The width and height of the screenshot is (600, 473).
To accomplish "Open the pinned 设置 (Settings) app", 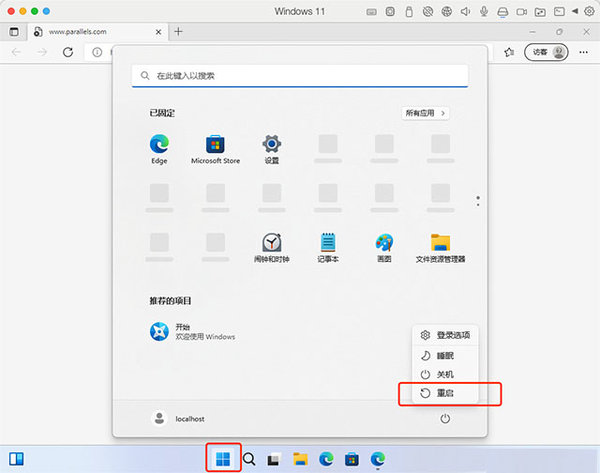I will 272,149.
